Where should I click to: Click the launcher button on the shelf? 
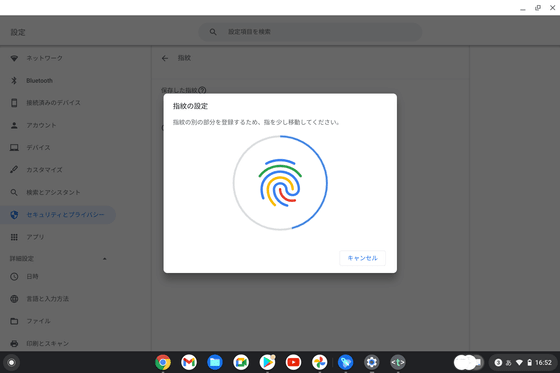click(x=11, y=363)
